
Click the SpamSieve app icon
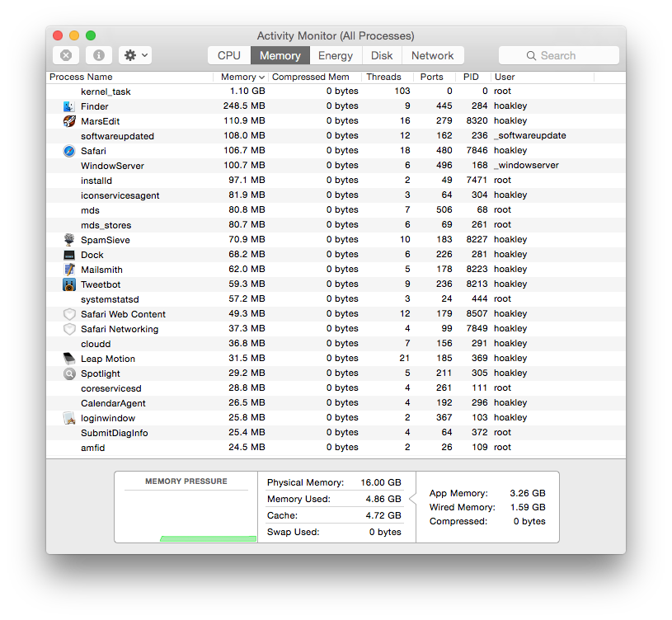click(x=69, y=240)
